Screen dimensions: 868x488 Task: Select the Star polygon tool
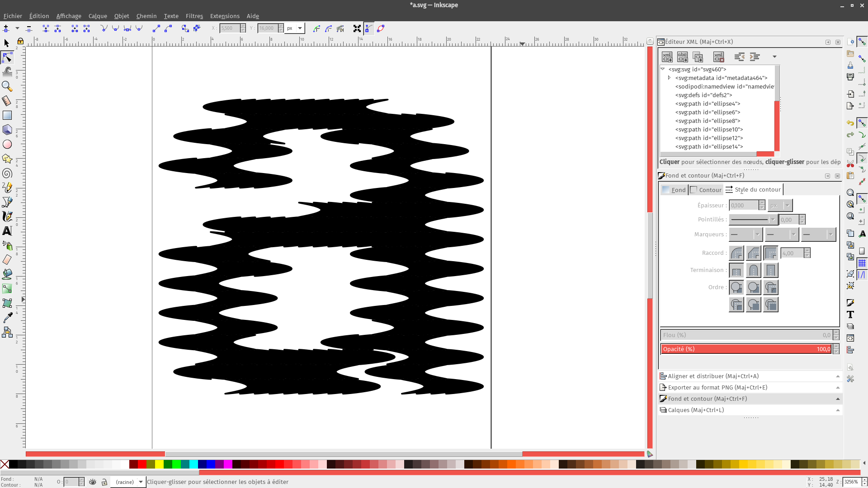pos(7,159)
